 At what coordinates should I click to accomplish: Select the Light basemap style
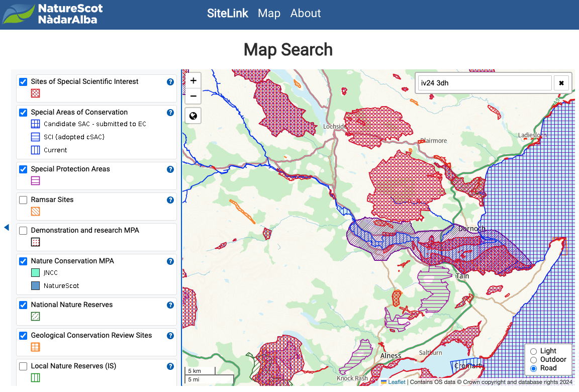tap(534, 351)
